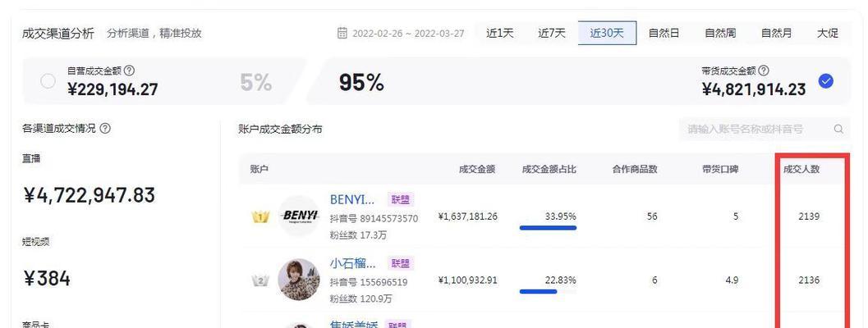Click the silver crown rank 2 icon
The image size is (868, 328).
[260, 280]
